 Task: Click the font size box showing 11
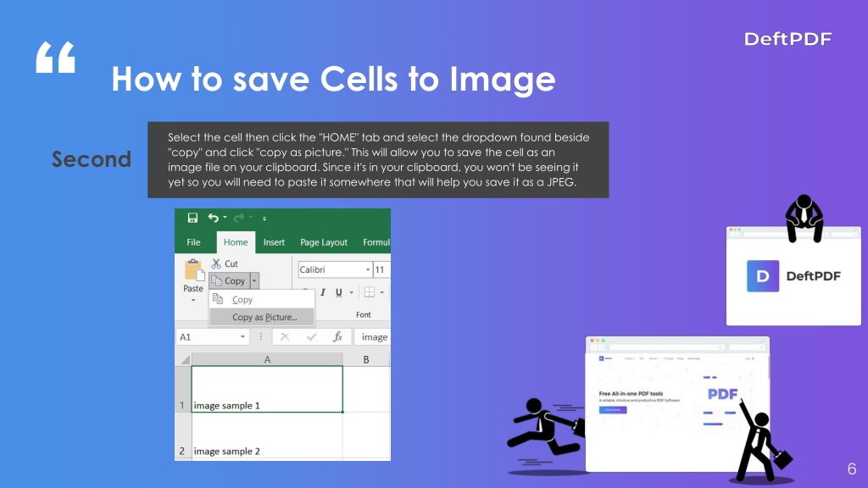pyautogui.click(x=382, y=269)
